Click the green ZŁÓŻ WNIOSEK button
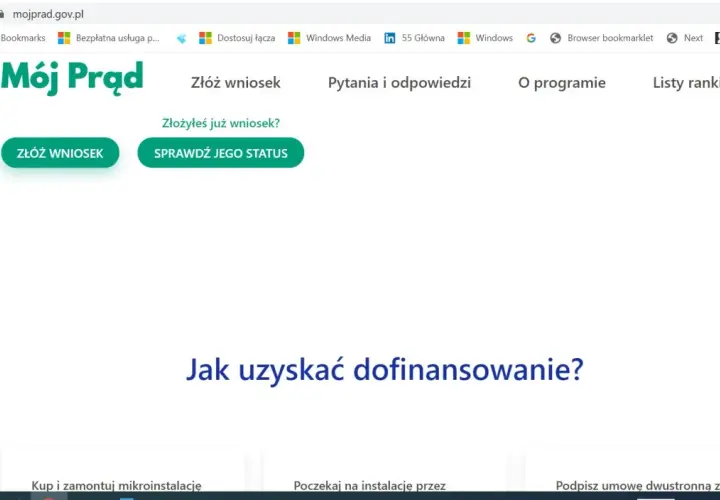Viewport: 720px width, 500px height. coord(60,153)
